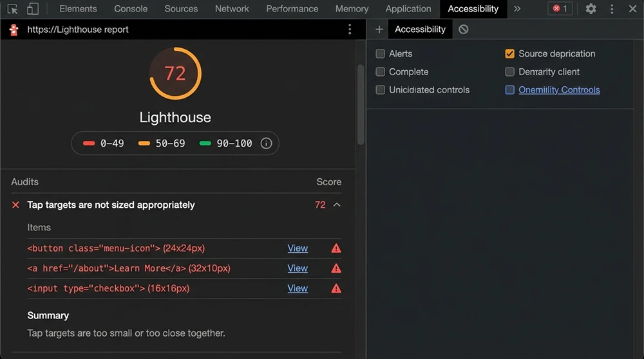Enable the Demarity client checkbox
The image size is (644, 359).
[x=509, y=72]
